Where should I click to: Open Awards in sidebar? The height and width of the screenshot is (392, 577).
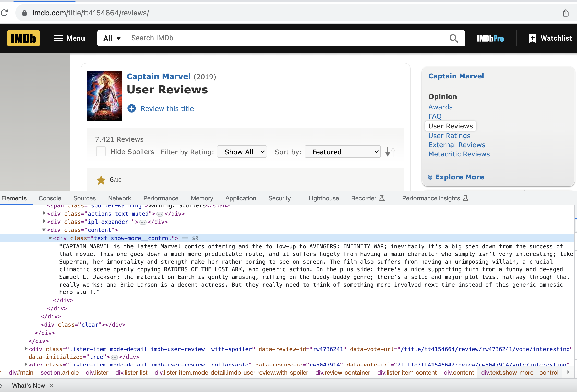click(x=440, y=107)
